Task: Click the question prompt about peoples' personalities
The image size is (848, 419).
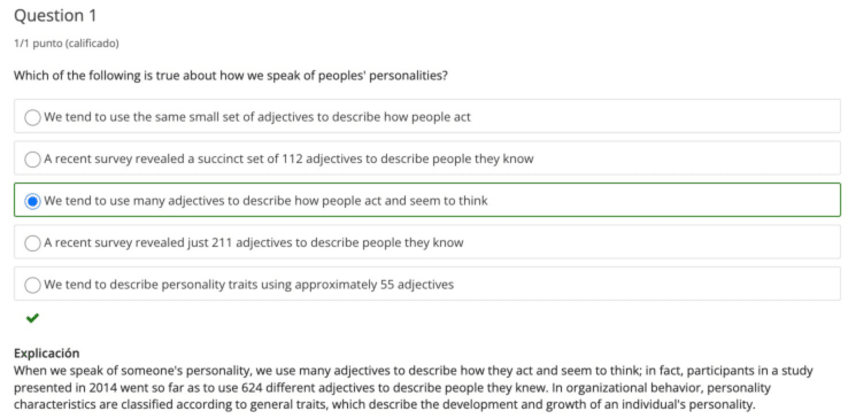Action: click(x=230, y=76)
